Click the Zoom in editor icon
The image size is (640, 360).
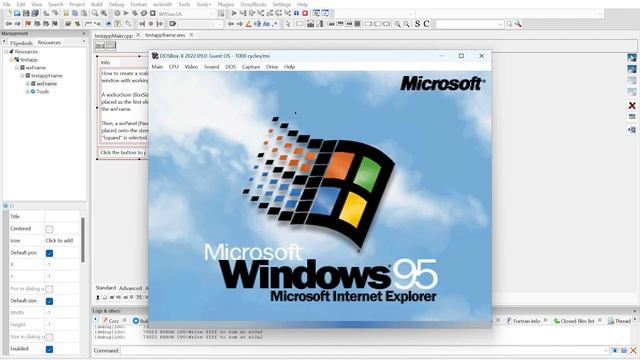point(397,24)
